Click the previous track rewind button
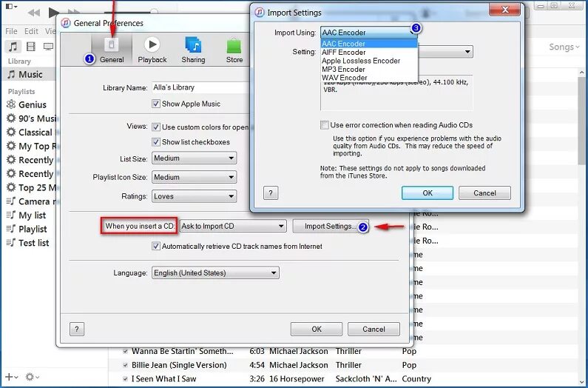The width and height of the screenshot is (588, 388). click(x=34, y=13)
